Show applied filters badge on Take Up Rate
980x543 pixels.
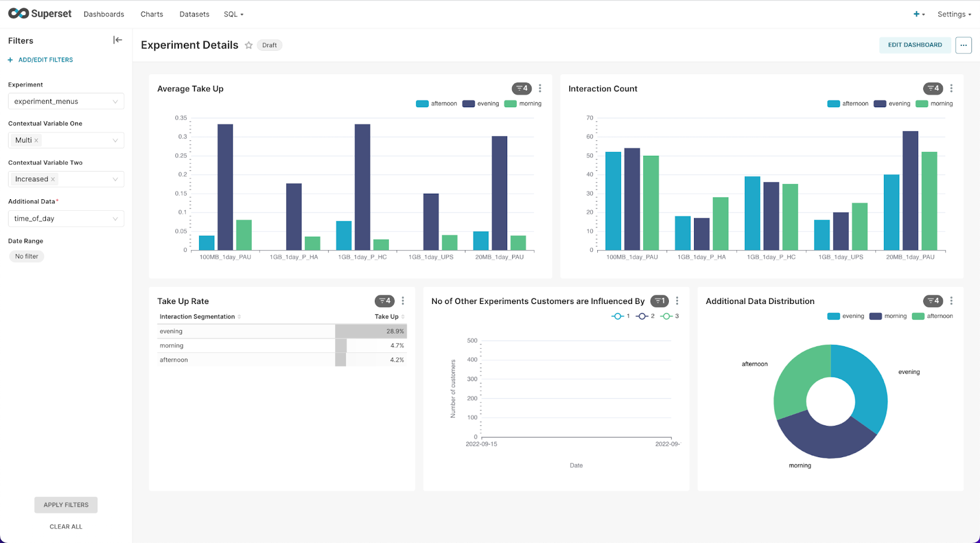tap(385, 301)
